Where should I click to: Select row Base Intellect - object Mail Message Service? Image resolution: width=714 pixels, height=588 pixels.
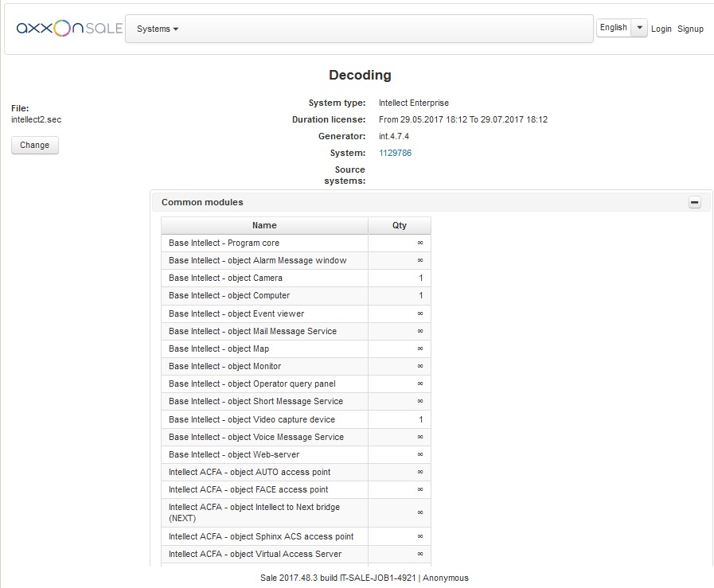[295, 331]
